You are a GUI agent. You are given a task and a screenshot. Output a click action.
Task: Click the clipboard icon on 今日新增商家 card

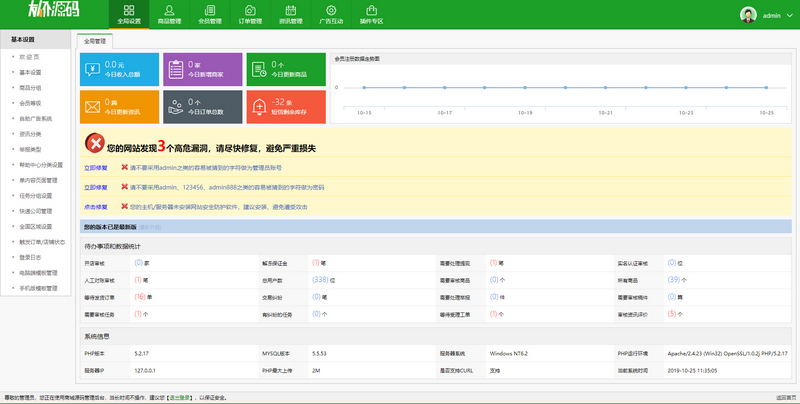point(176,70)
